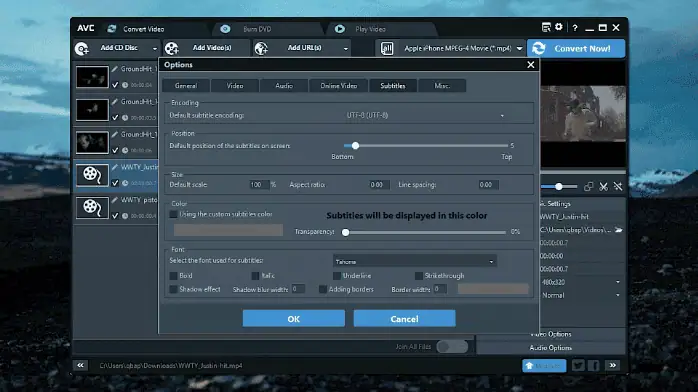
Task: Click the back double-arrow collapse icon
Action: [x=81, y=365]
